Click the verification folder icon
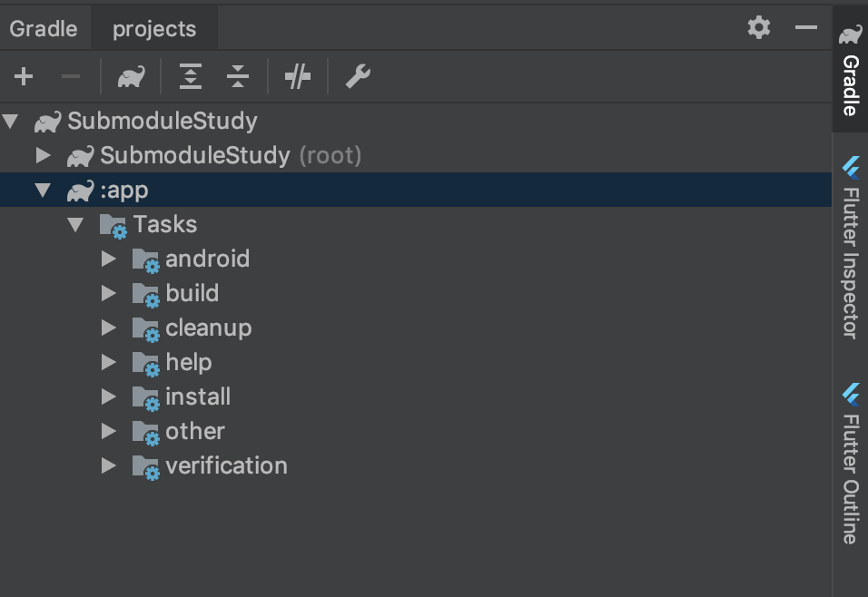Image resolution: width=868 pixels, height=597 pixels. 146,467
